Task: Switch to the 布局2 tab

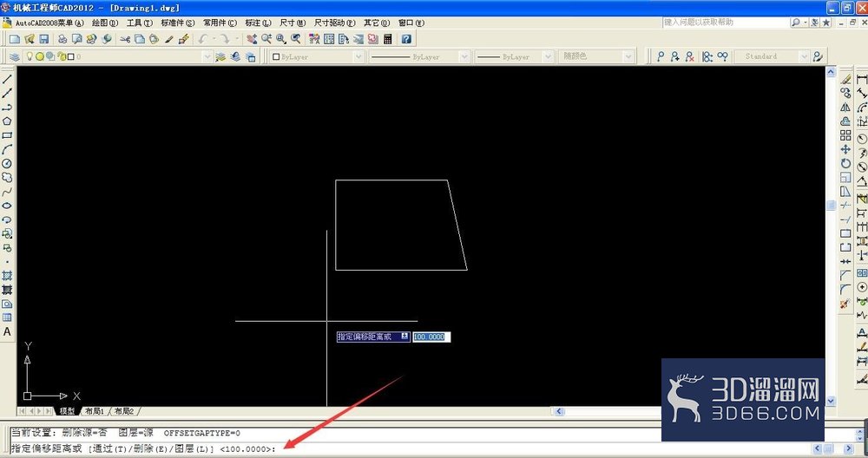Action: pyautogui.click(x=124, y=411)
